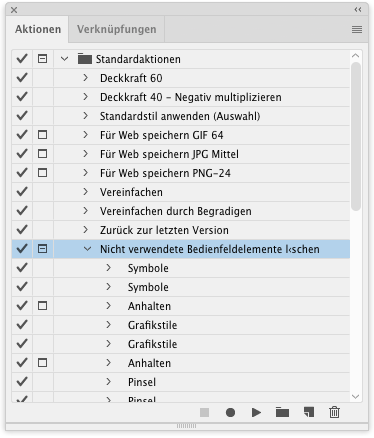Play the current selection with triangle button
The image size is (374, 438).
256,413
